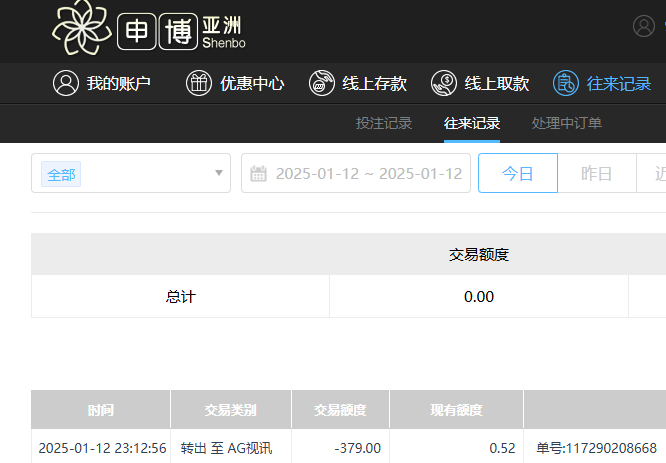
Task: Switch to 处理中订单 tab
Action: pyautogui.click(x=567, y=123)
